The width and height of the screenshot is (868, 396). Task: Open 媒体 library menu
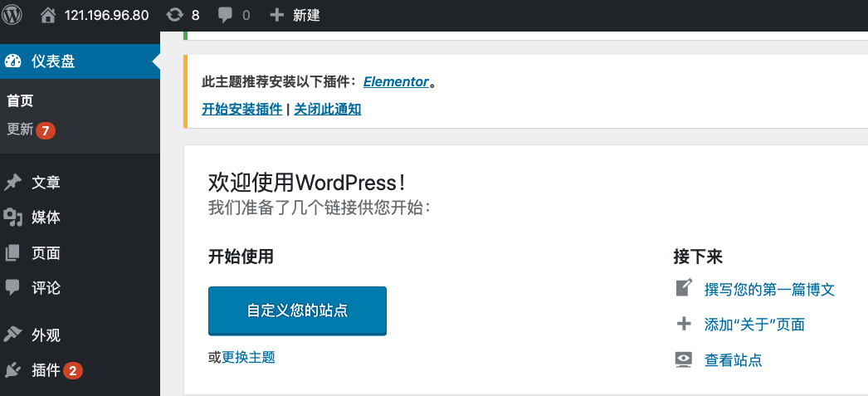[46, 218]
